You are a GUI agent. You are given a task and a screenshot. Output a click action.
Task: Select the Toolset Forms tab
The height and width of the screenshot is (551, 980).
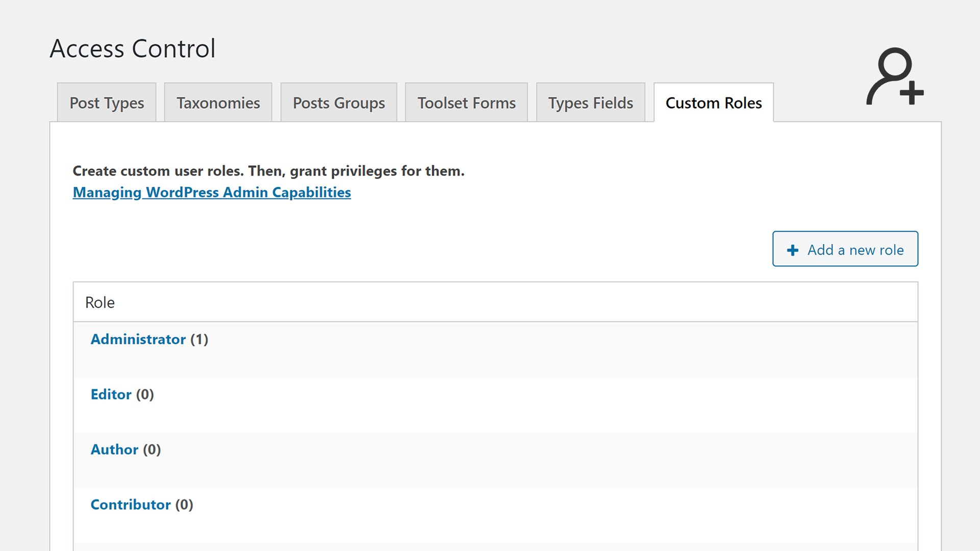[x=466, y=103]
